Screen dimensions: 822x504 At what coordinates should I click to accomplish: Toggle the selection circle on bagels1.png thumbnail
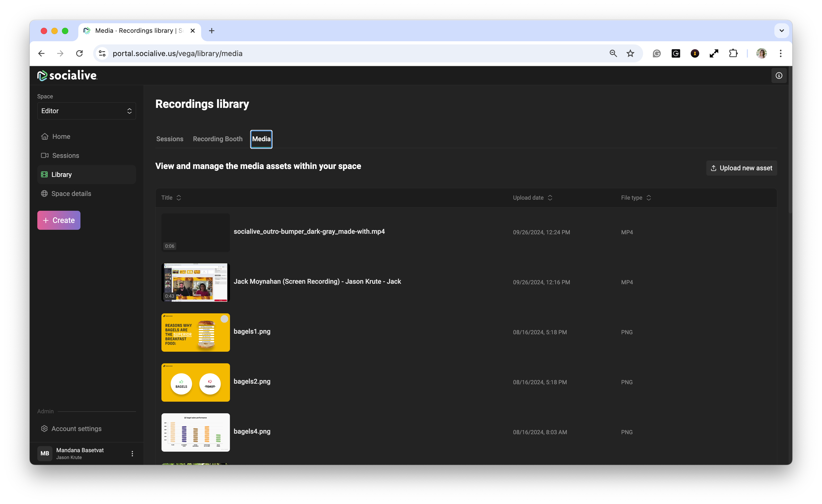pyautogui.click(x=224, y=319)
